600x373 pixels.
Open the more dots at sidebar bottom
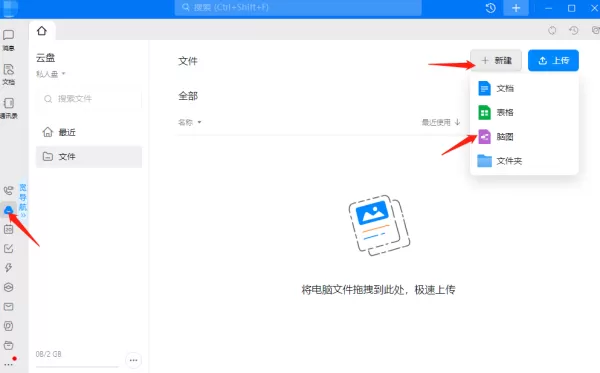coord(8,365)
